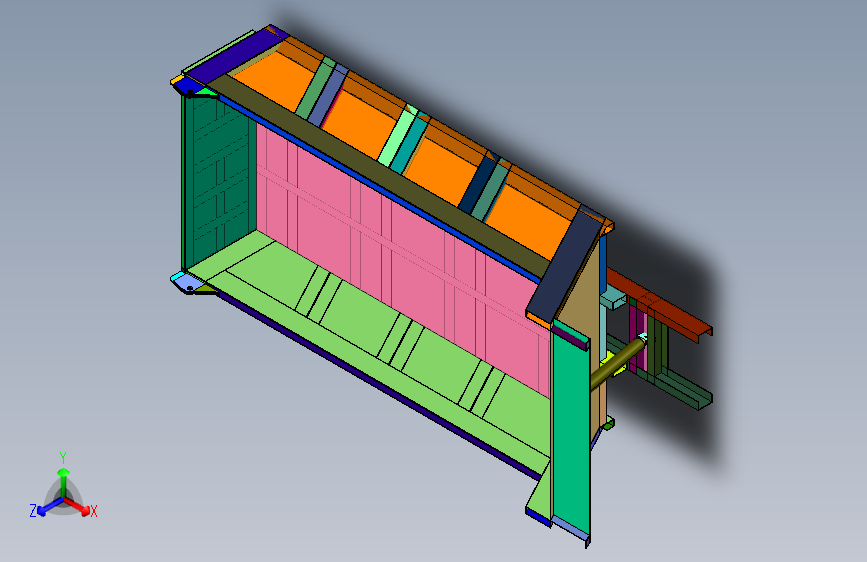Click the blue Z axis arrow of the triad
Image resolution: width=867 pixels, height=562 pixels.
pyautogui.click(x=49, y=507)
